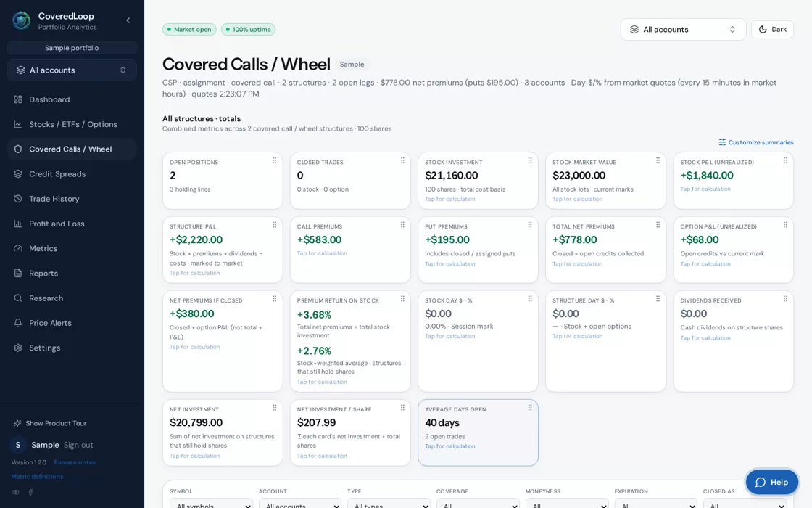This screenshot has width=812, height=508.
Task: Open the Moneyness filter dropdown
Action: [x=567, y=504]
